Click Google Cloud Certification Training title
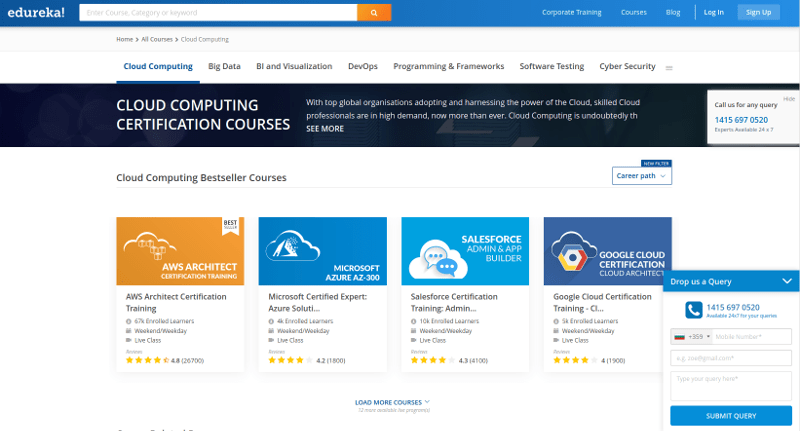 point(602,302)
